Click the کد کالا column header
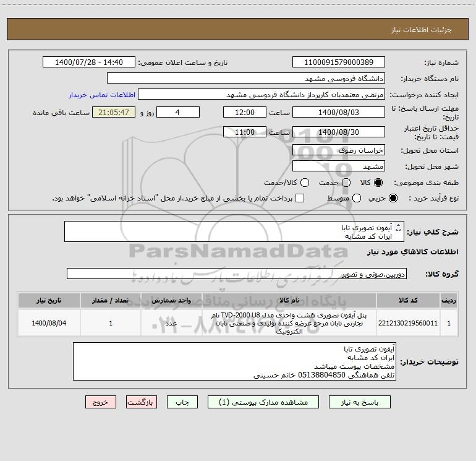 click(x=408, y=300)
